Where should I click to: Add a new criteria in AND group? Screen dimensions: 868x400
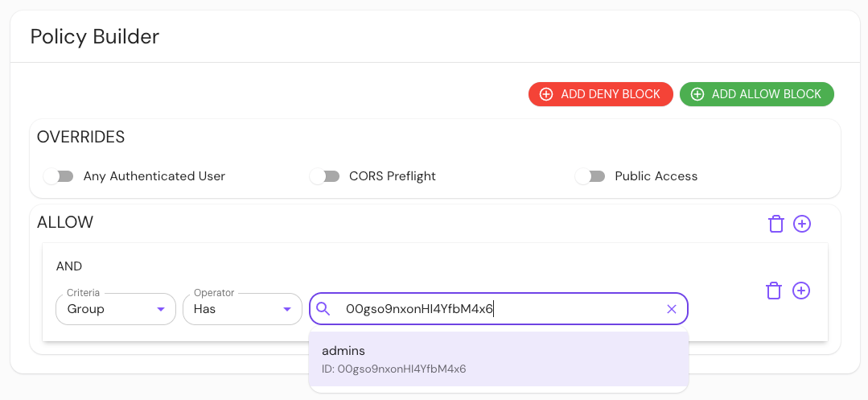pos(801,291)
